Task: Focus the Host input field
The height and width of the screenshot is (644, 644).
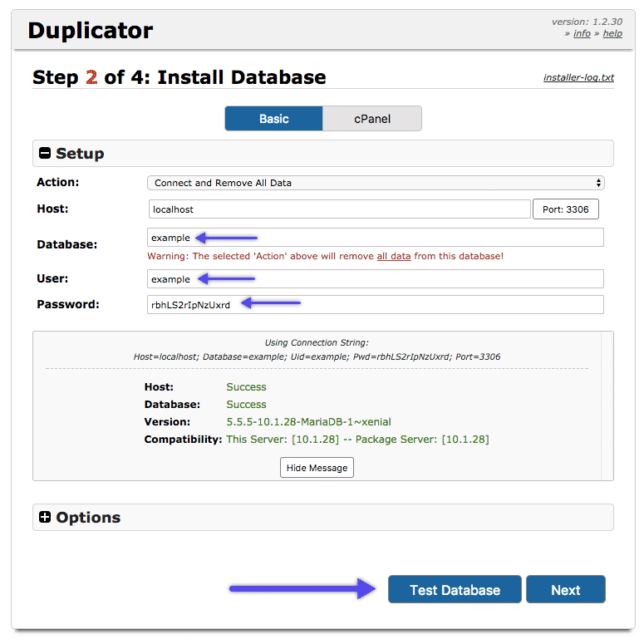Action: [x=339, y=209]
